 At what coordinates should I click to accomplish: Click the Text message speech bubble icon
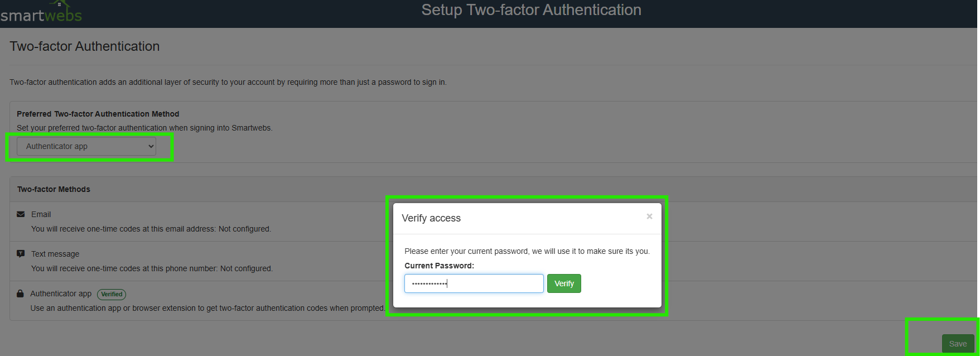click(21, 254)
